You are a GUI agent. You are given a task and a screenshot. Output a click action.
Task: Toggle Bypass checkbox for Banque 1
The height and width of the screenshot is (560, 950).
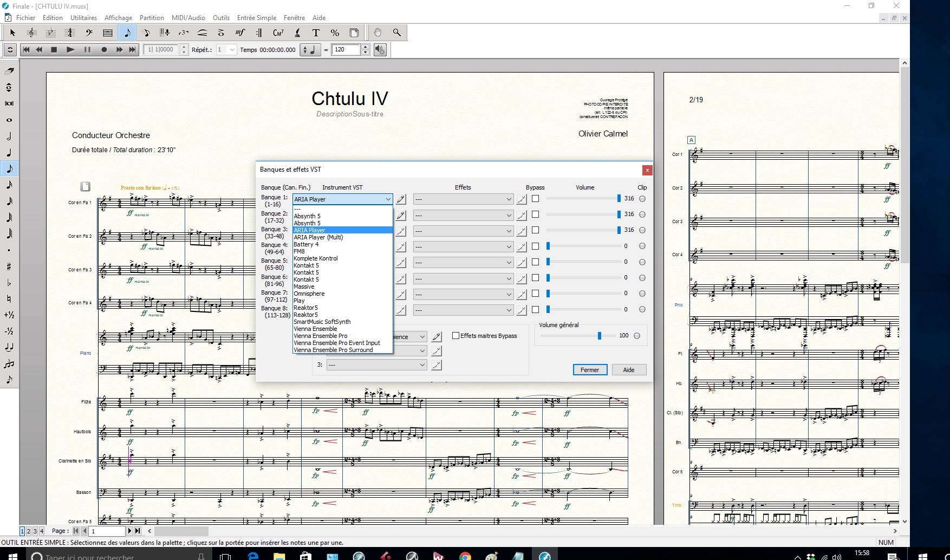[x=536, y=199]
